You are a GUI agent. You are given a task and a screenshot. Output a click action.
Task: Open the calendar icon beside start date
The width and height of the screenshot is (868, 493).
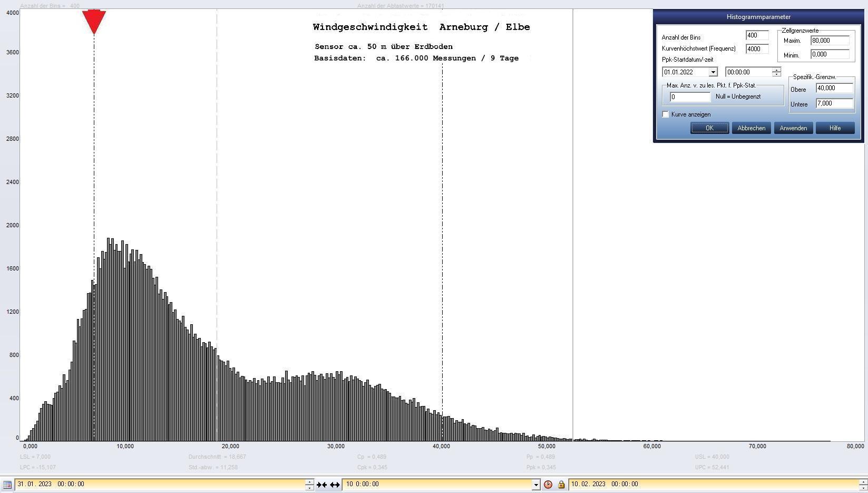[7, 484]
